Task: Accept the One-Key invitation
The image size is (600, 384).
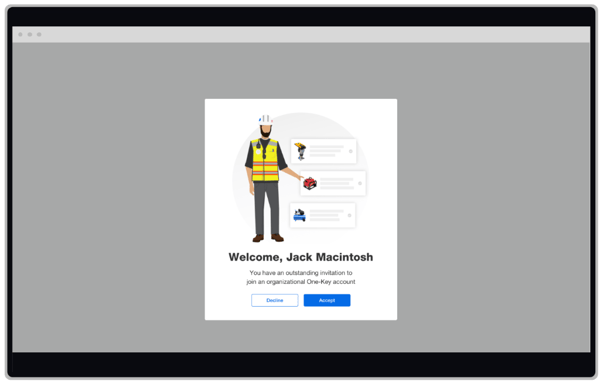Action: pos(327,300)
